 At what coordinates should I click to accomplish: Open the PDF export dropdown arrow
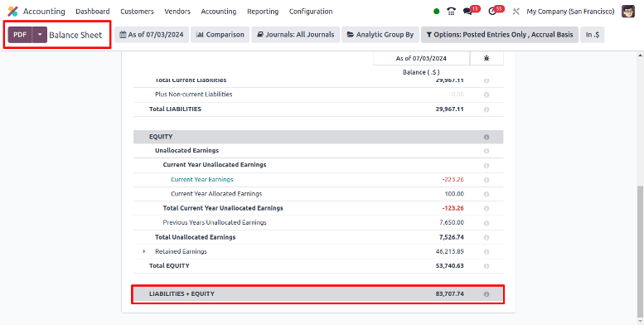[x=40, y=35]
